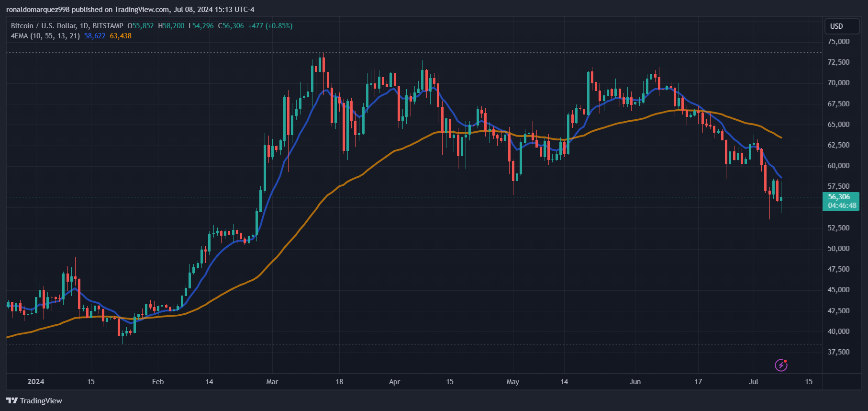Click the Jul date axis label
Viewport: 868px width, 411px height.
coord(754,382)
